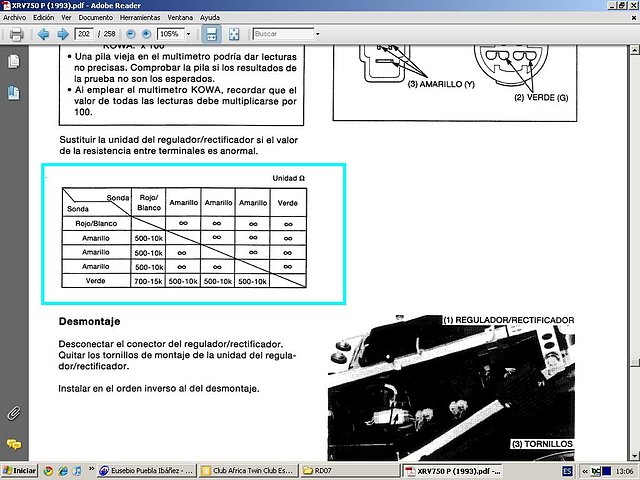
Task: Click the Print icon in toolbar
Action: click(16, 34)
